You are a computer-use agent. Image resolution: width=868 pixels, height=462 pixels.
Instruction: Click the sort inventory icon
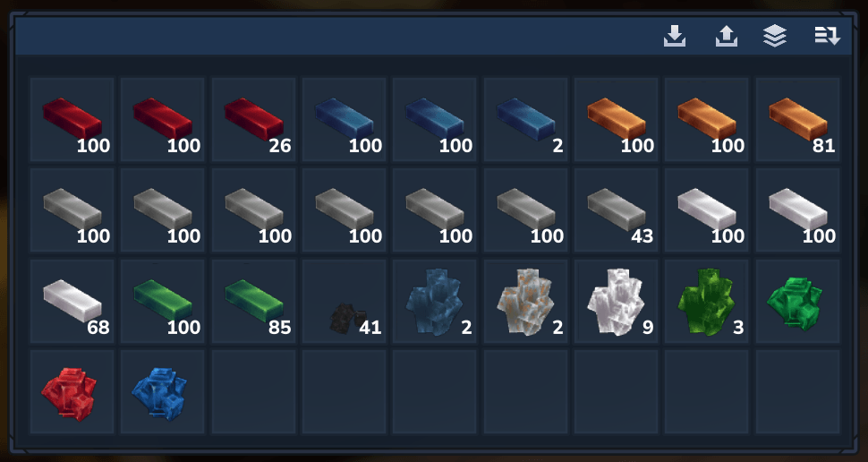tap(827, 36)
